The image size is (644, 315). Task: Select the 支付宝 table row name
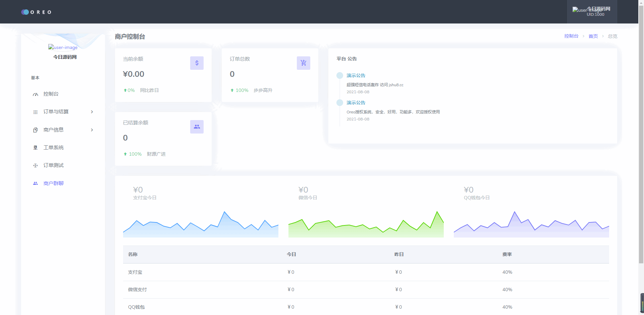(x=135, y=272)
